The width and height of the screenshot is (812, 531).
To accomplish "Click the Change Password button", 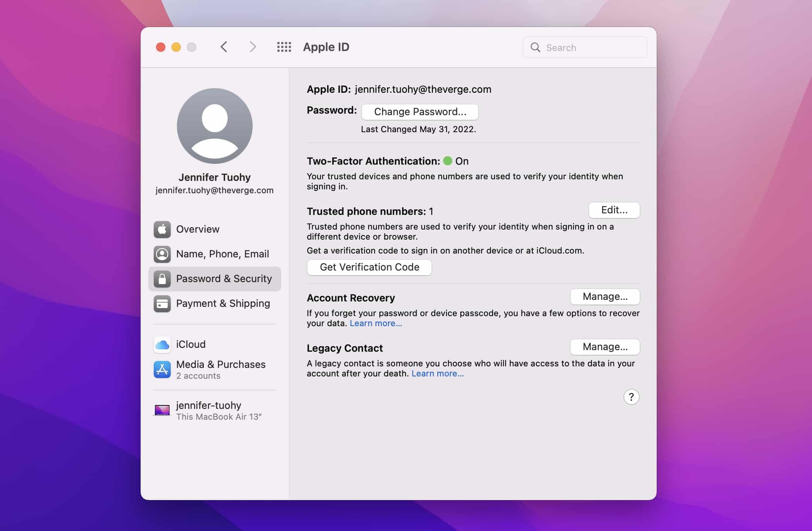I will point(420,112).
